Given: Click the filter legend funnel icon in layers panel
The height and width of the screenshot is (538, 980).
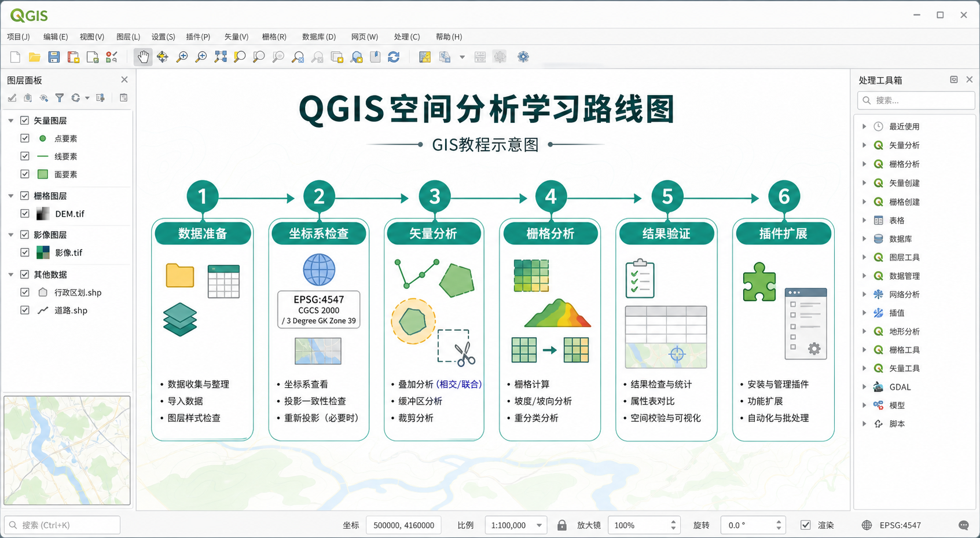Looking at the screenshot, I should pyautogui.click(x=60, y=98).
